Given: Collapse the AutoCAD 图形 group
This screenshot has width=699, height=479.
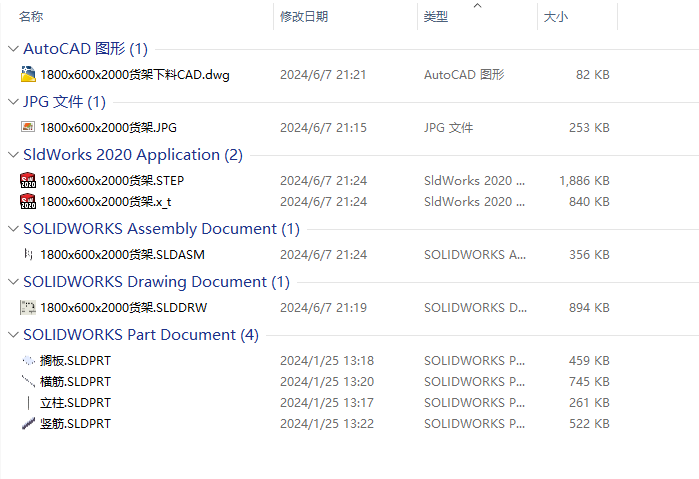Looking at the screenshot, I should (x=13, y=49).
